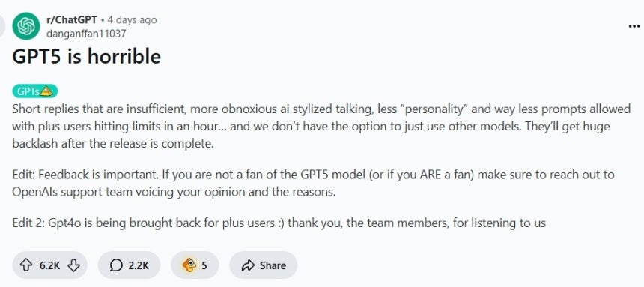Click the award count of 5
Viewport: 644px width, 287px height.
coord(204,265)
